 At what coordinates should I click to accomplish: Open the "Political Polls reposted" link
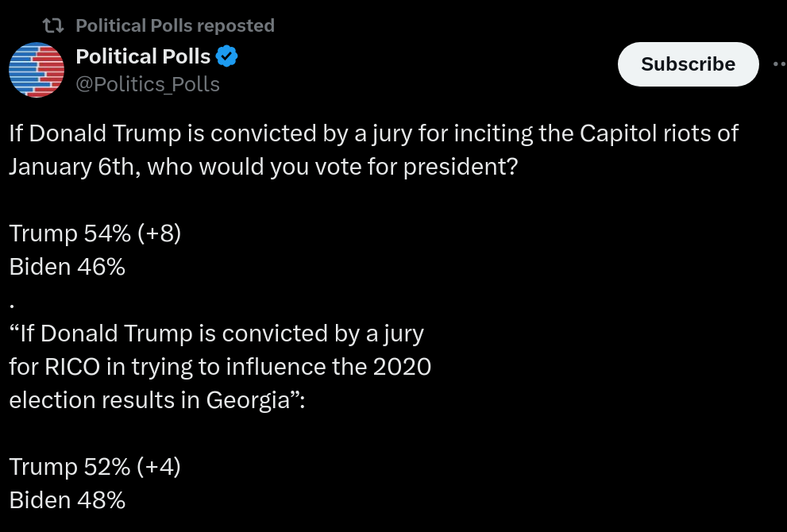(176, 25)
